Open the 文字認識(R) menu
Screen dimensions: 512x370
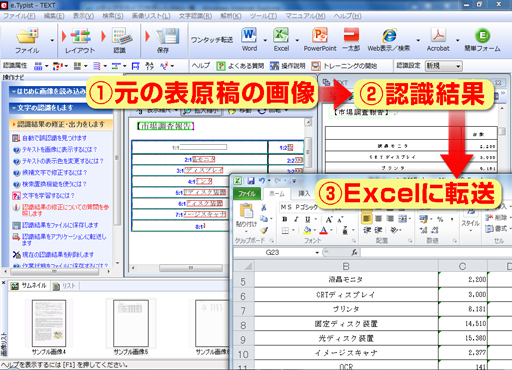click(x=195, y=16)
